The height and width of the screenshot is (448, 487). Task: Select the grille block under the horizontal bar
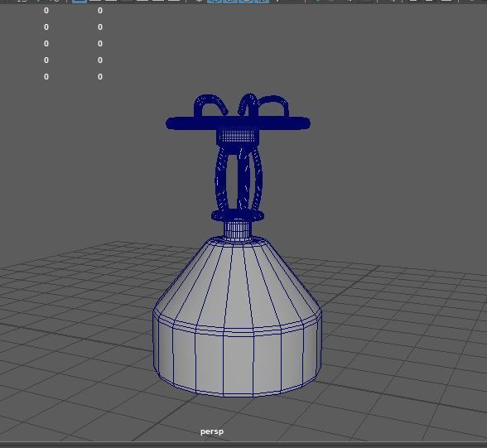click(238, 137)
